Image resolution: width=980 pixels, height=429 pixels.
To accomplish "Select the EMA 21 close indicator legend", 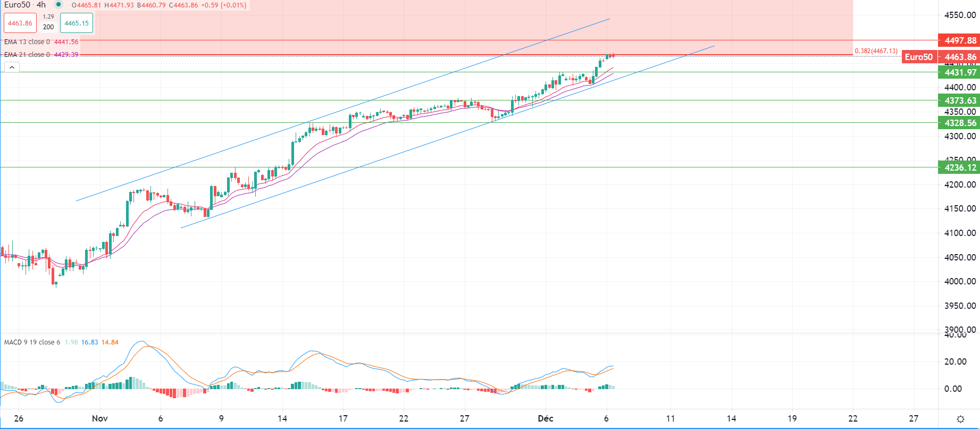I will [x=27, y=55].
